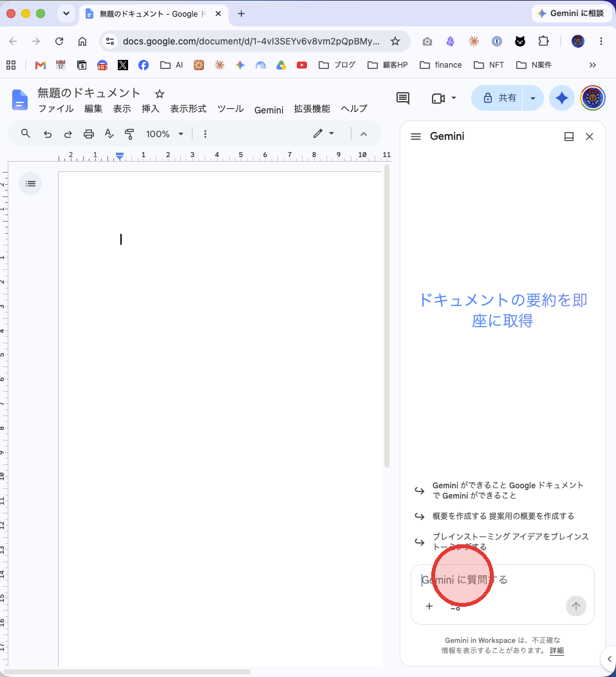Screen dimensions: 616x677
Task: Click the Gemini に相談 button
Action: click(x=571, y=14)
